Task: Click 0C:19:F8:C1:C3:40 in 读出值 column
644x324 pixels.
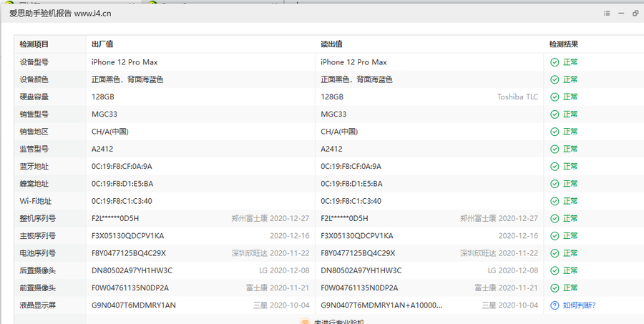Action: 351,201
